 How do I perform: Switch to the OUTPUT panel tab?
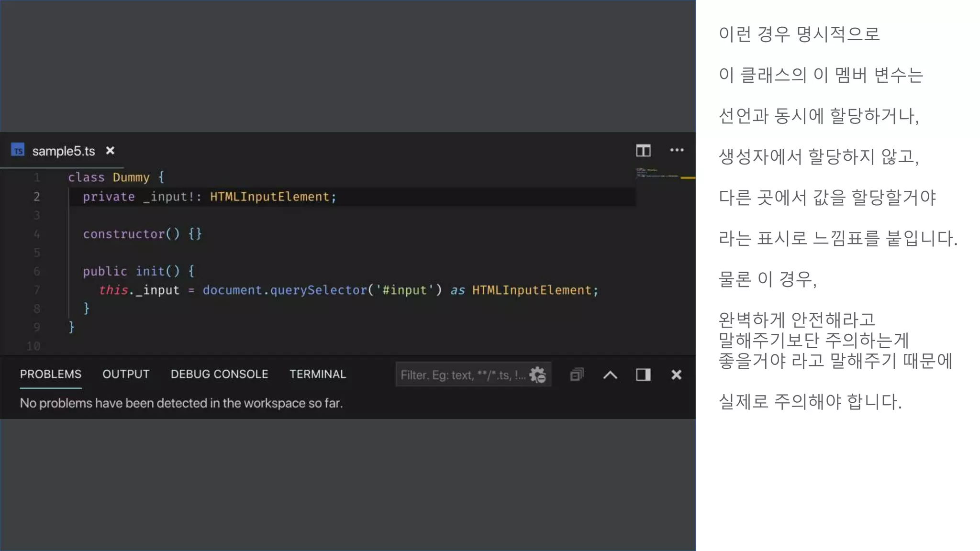tap(126, 374)
